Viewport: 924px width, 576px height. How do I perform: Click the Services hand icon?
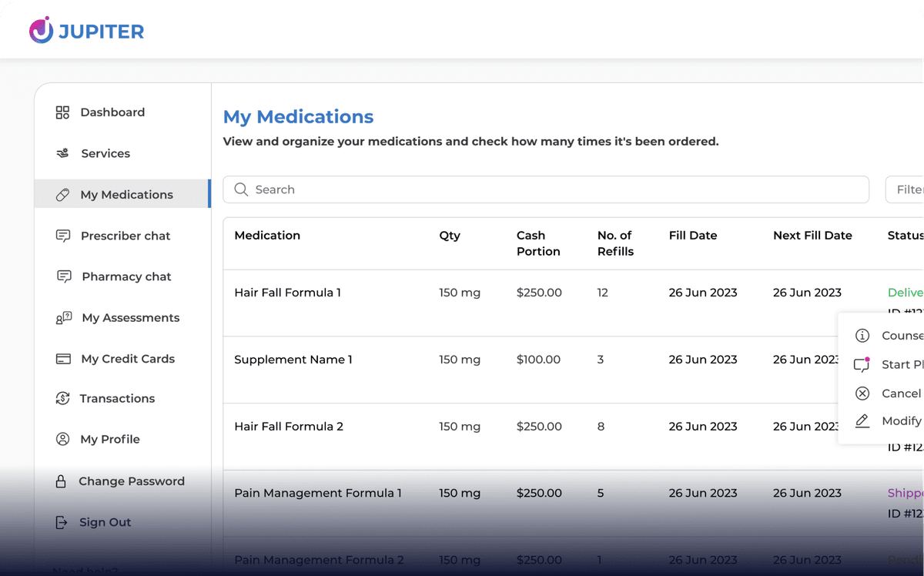click(x=63, y=153)
